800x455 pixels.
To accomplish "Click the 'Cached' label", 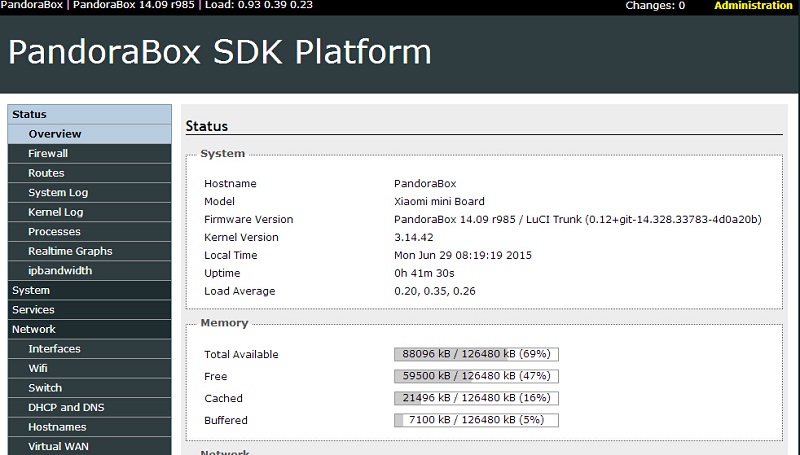I will tap(223, 398).
